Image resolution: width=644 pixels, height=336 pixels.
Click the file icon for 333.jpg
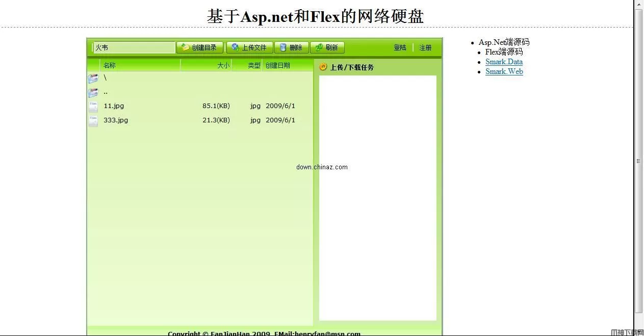click(93, 121)
